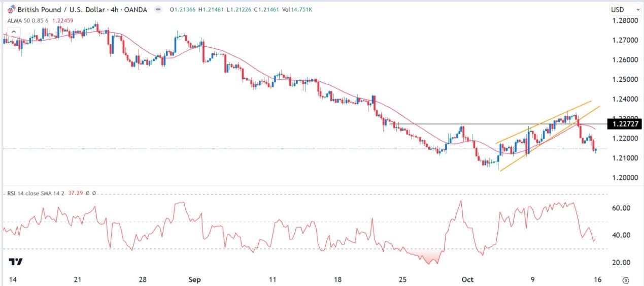Click the 21 date label on time axis
The width and height of the screenshot is (644, 286).
(x=78, y=280)
